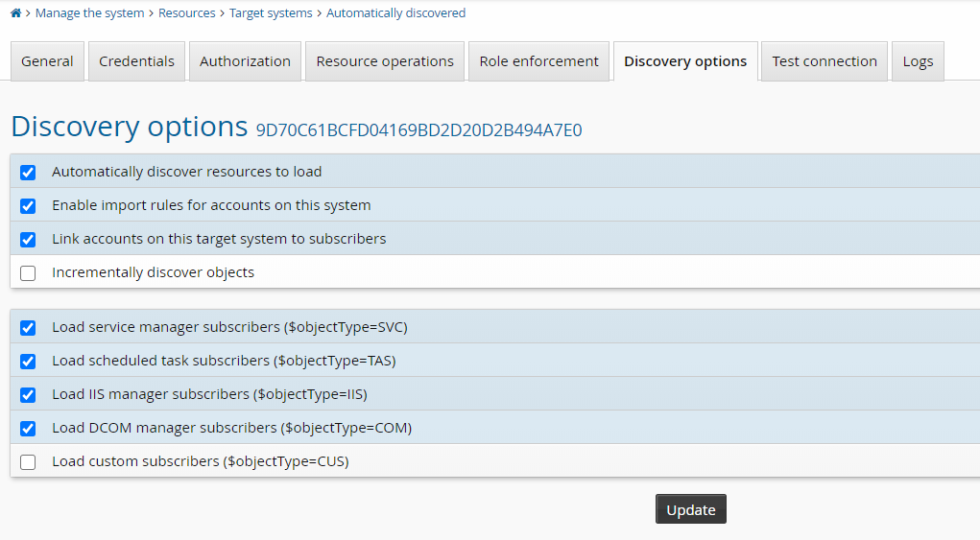Screen dimensions: 980x540
Task: Go to Resource operations tab
Action: coord(384,61)
